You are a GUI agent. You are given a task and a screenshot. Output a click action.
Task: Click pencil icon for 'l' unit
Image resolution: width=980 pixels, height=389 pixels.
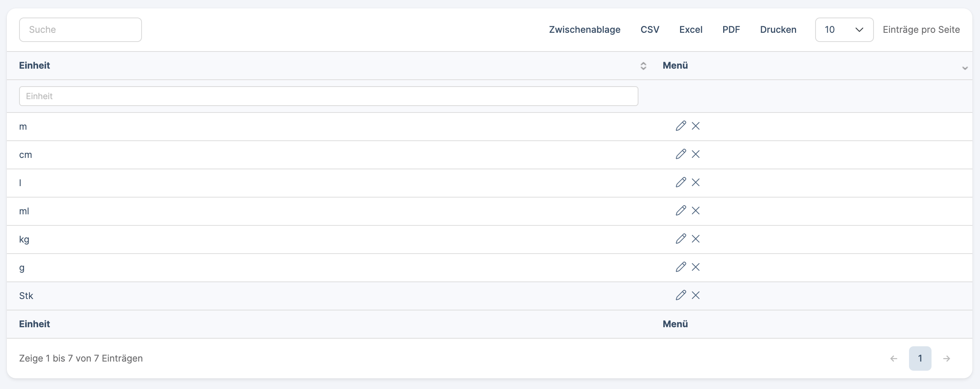681,182
